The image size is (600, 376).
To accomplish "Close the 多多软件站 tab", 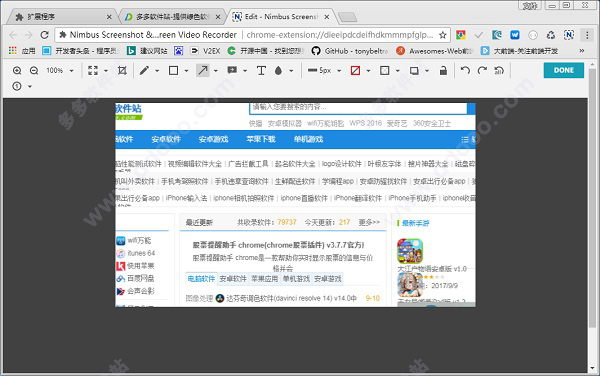I will (x=218, y=17).
